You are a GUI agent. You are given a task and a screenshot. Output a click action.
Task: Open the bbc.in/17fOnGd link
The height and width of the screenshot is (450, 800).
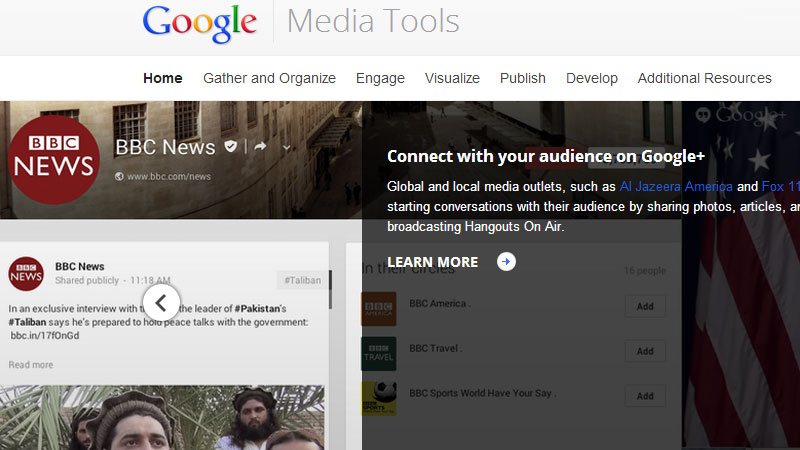coord(45,336)
